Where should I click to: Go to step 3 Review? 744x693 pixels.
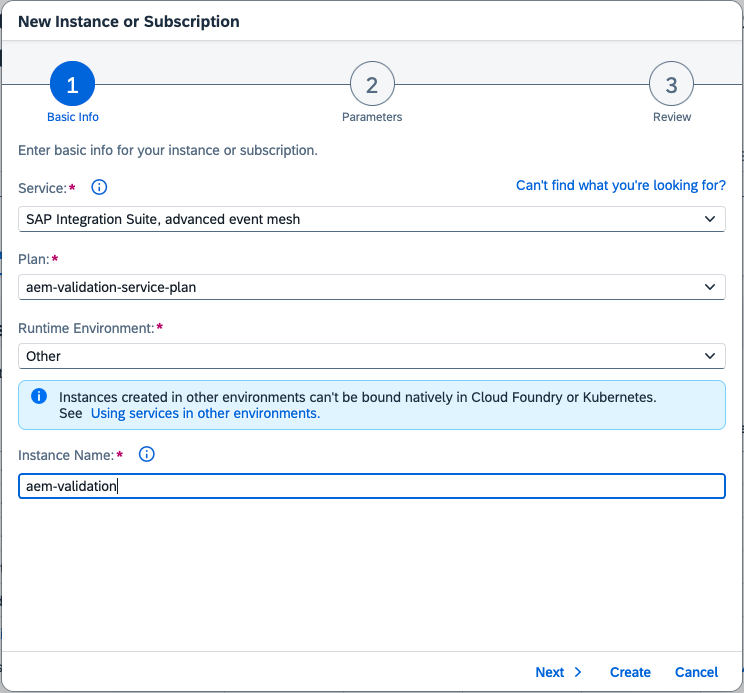click(671, 84)
